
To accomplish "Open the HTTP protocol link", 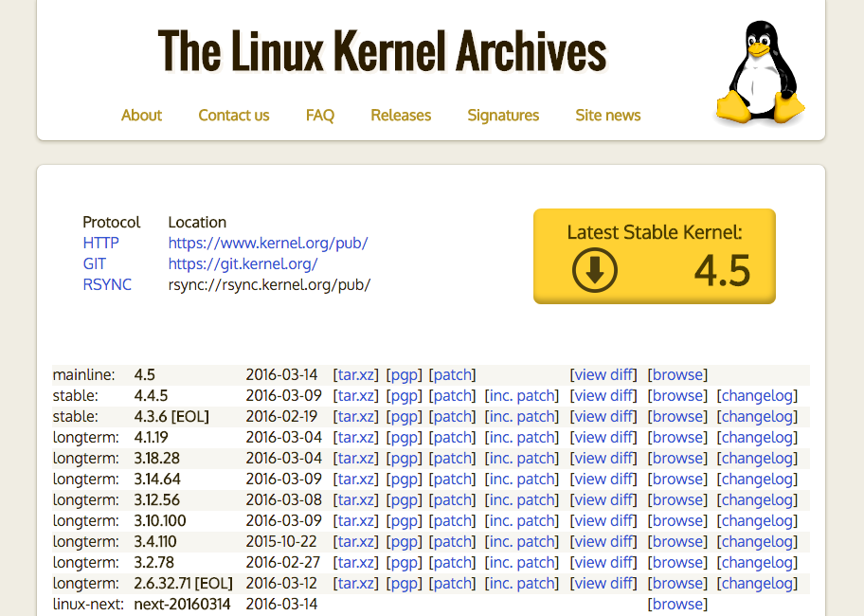I will click(100, 243).
